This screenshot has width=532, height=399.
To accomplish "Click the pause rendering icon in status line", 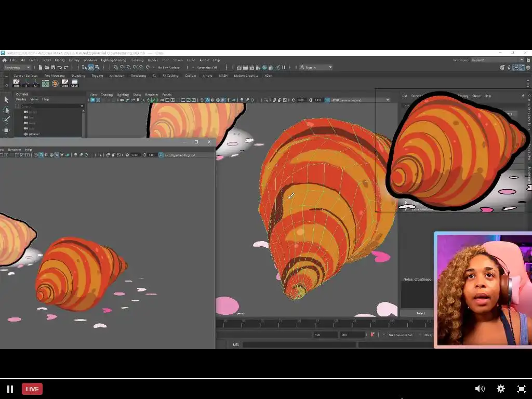I will pos(284,68).
